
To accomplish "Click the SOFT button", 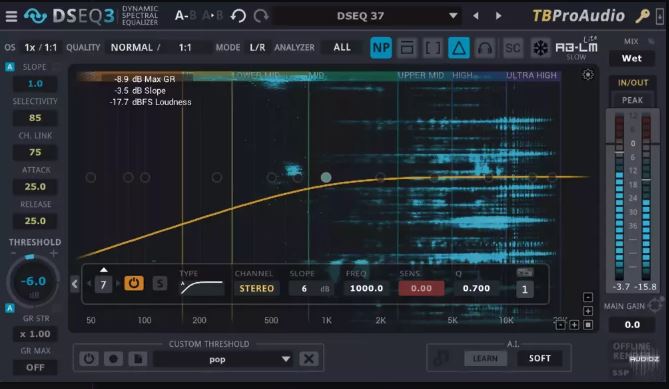I will point(540,359).
